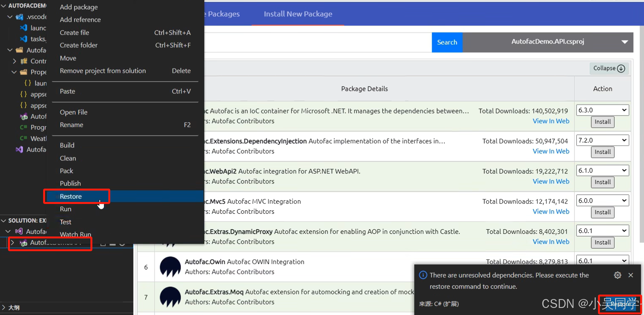Viewport: 644px width, 315px height.
Task: Open the Autofac csproj file in explorer
Action: point(33,116)
